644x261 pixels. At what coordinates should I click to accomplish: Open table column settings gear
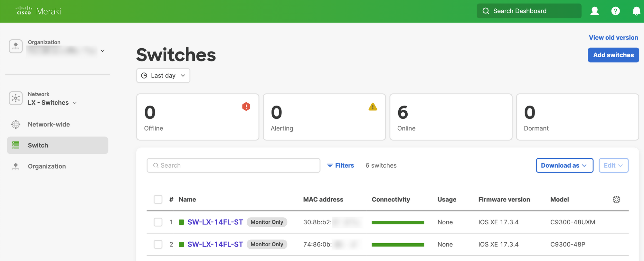pos(616,200)
